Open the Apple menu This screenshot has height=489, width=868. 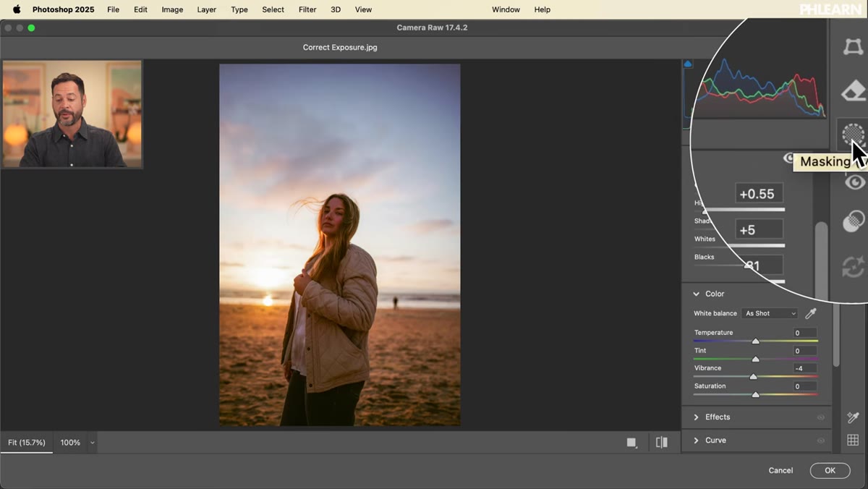[x=16, y=9]
